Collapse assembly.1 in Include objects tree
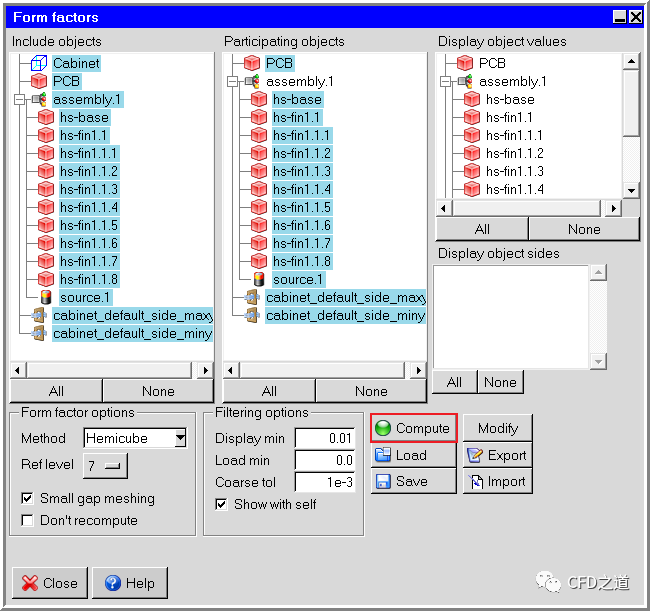The image size is (650, 611). pyautogui.click(x=18, y=99)
